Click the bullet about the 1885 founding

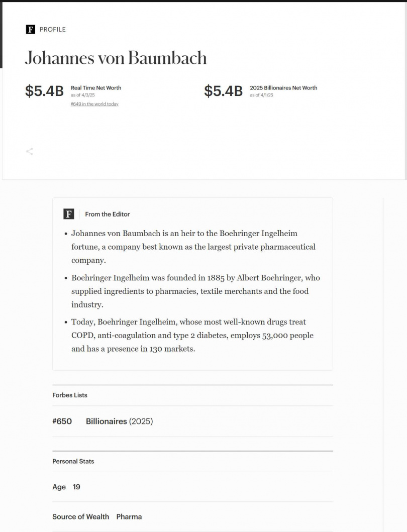(x=195, y=291)
